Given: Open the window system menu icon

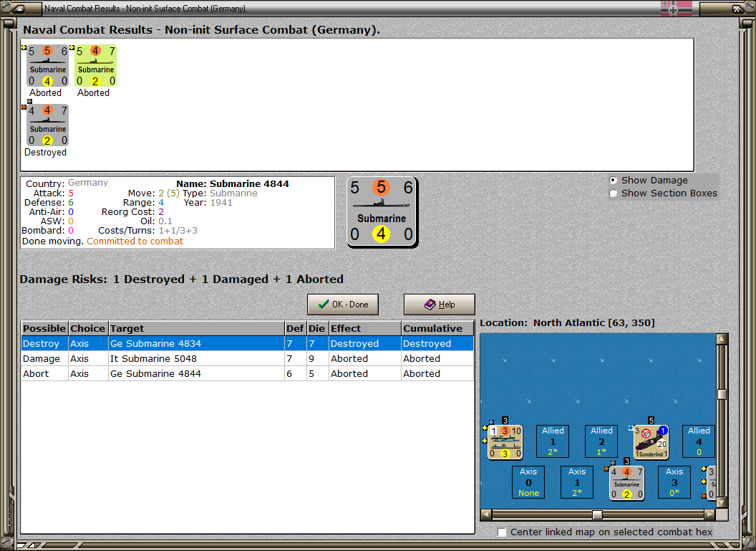Looking at the screenshot, I should [19, 8].
